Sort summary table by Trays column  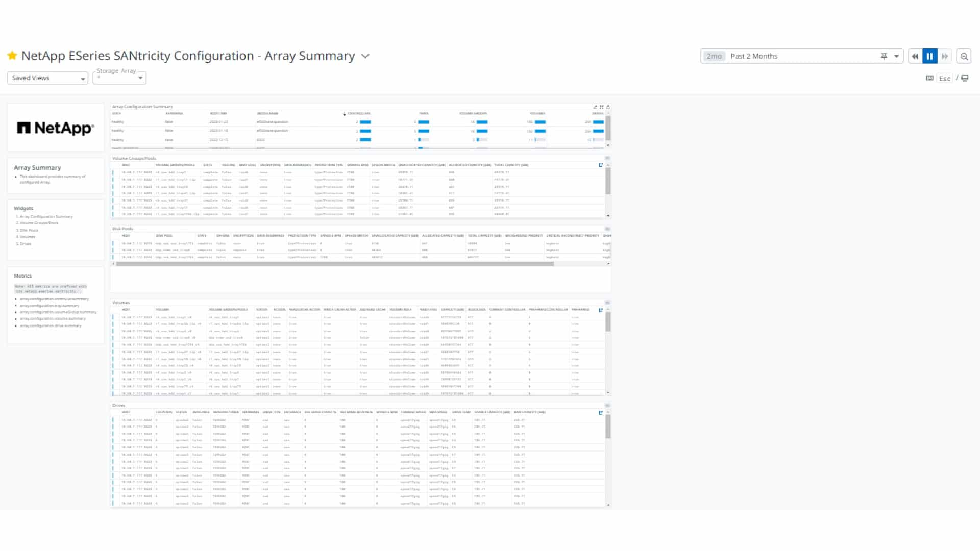(424, 113)
